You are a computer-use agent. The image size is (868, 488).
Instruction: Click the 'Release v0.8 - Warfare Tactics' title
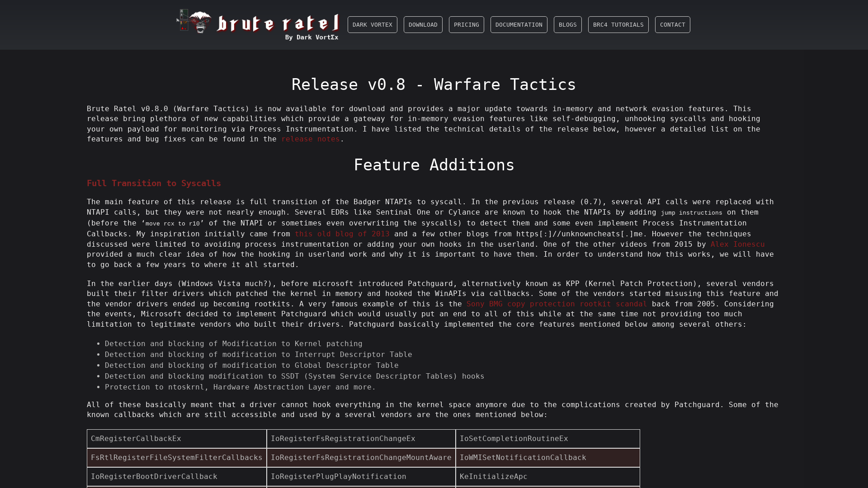pyautogui.click(x=434, y=84)
